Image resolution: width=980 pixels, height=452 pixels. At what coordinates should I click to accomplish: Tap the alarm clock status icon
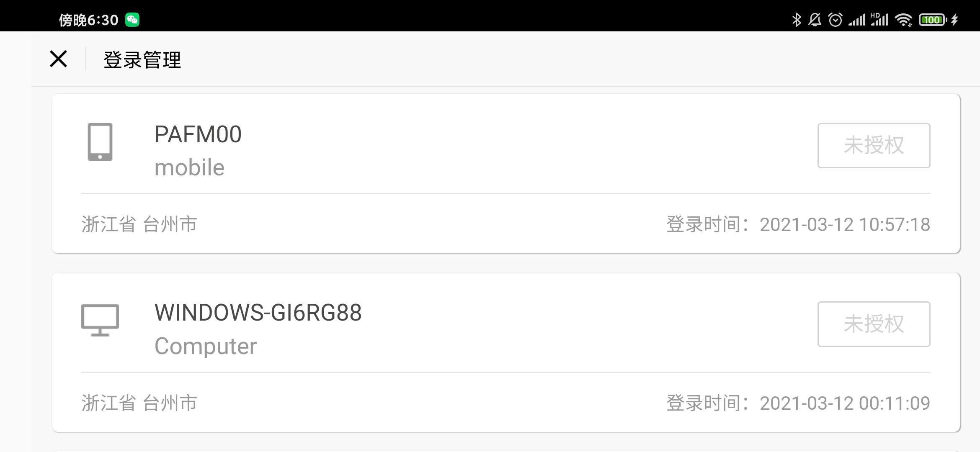point(835,20)
